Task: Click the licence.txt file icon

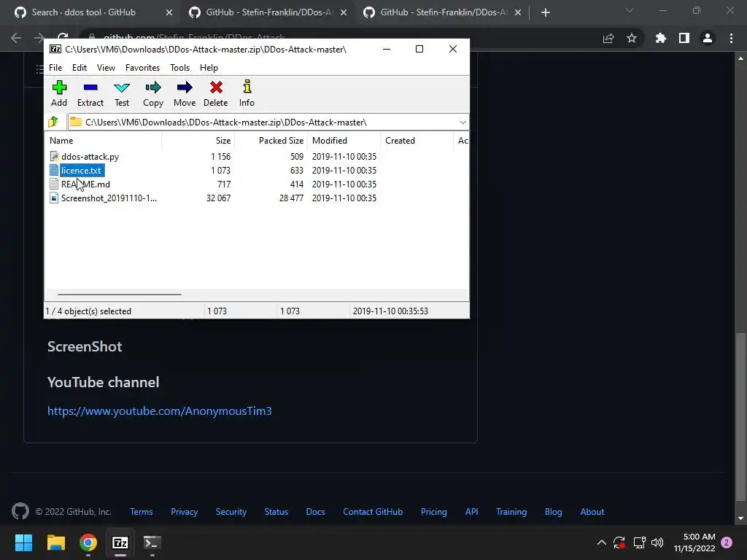Action: (54, 170)
